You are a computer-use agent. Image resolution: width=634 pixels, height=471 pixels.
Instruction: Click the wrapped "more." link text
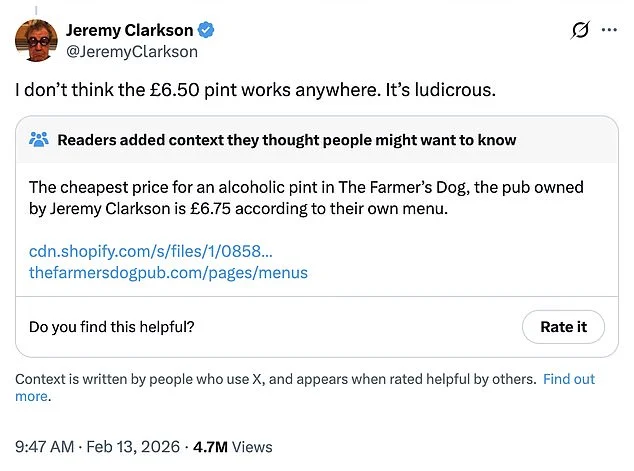click(32, 396)
